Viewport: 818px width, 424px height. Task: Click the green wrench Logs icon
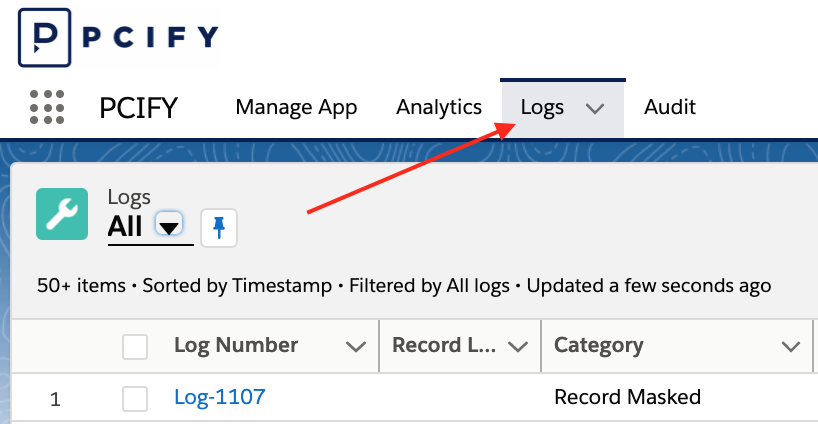click(62, 214)
